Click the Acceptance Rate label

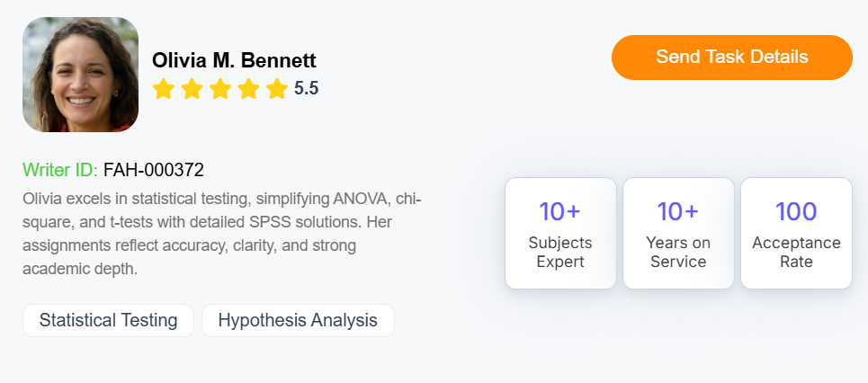point(796,253)
